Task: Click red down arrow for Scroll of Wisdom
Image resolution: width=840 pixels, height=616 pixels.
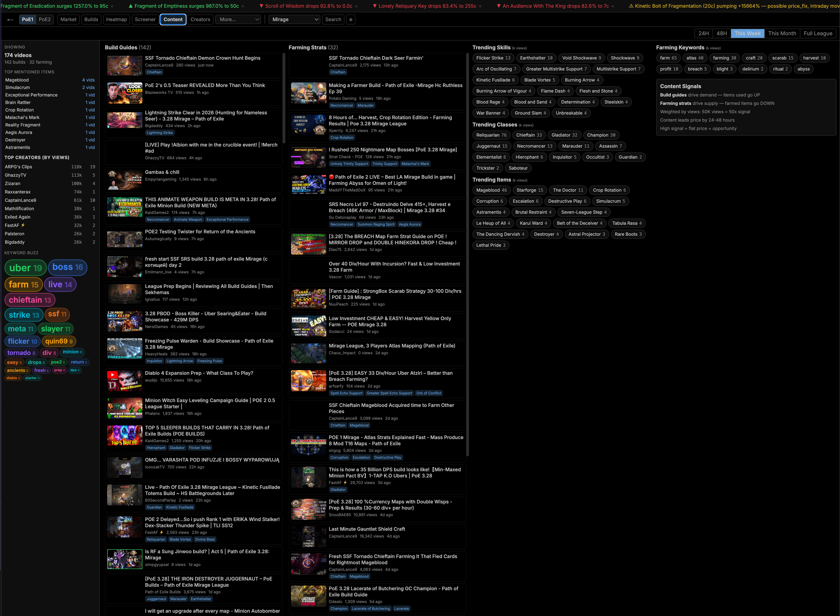Action: pyautogui.click(x=261, y=6)
